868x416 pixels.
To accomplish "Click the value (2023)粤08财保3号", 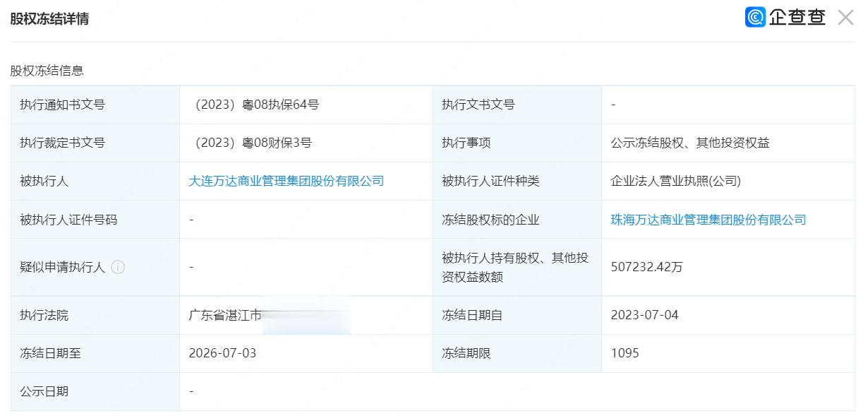I will [x=250, y=143].
